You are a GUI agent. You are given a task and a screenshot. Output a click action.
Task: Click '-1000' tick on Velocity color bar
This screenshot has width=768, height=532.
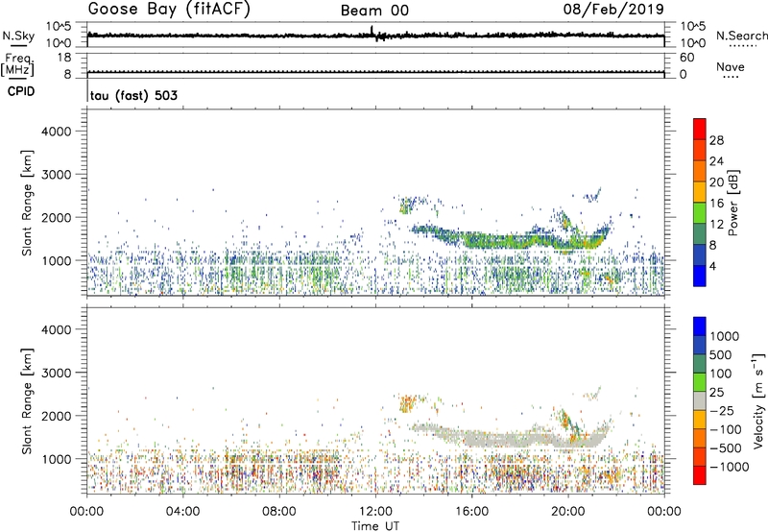click(730, 467)
